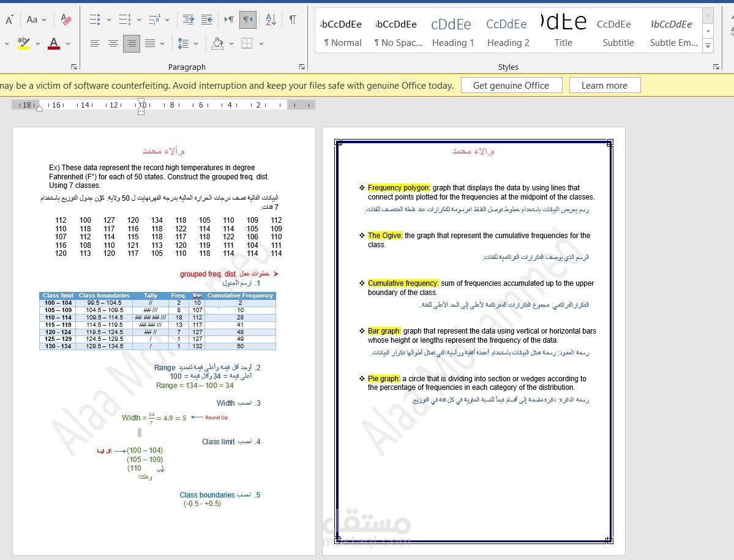
Task: Apply the Heading 2 style
Action: pos(508,32)
